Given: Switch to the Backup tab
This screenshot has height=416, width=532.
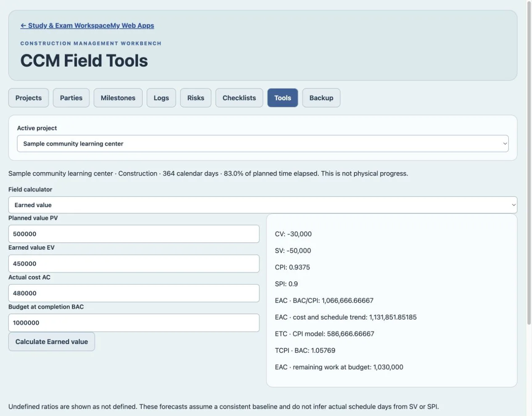Looking at the screenshot, I should pos(321,98).
